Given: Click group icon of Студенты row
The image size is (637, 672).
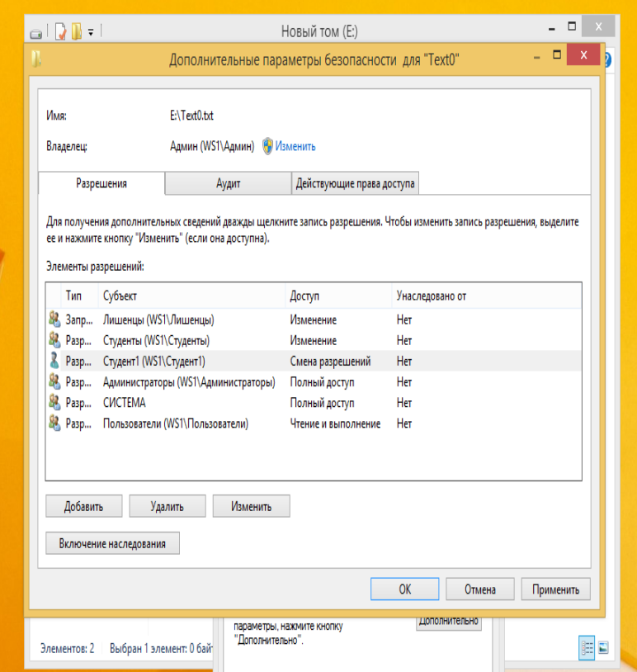Looking at the screenshot, I should [x=54, y=340].
